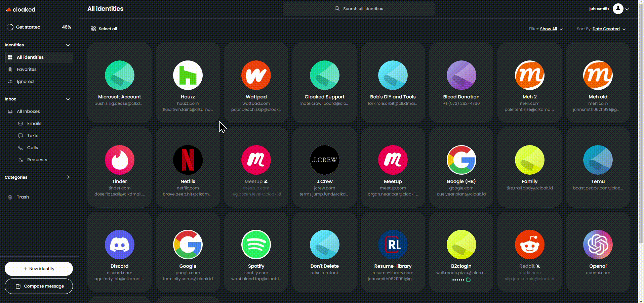Open Bob's DIY and Tools icon
The width and height of the screenshot is (644, 303).
pyautogui.click(x=393, y=75)
